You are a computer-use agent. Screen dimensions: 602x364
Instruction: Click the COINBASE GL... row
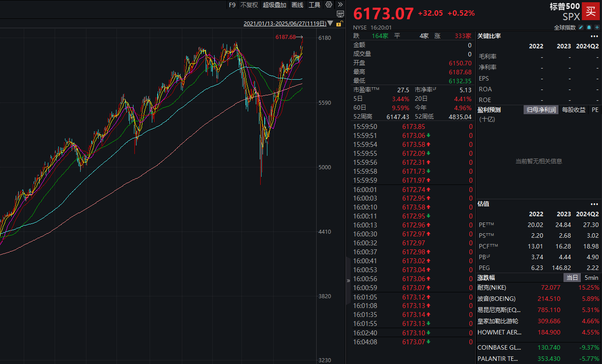coord(538,347)
